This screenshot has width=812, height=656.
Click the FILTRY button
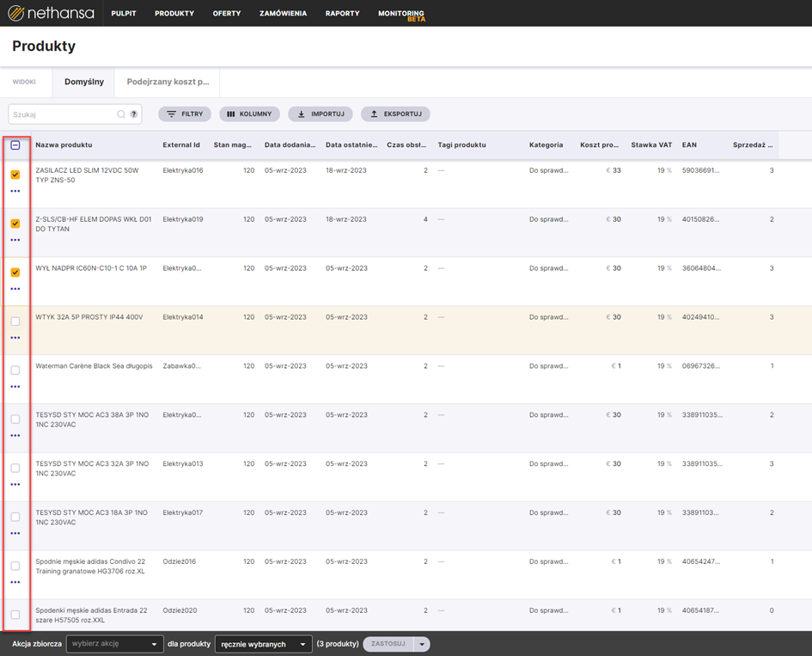[185, 114]
